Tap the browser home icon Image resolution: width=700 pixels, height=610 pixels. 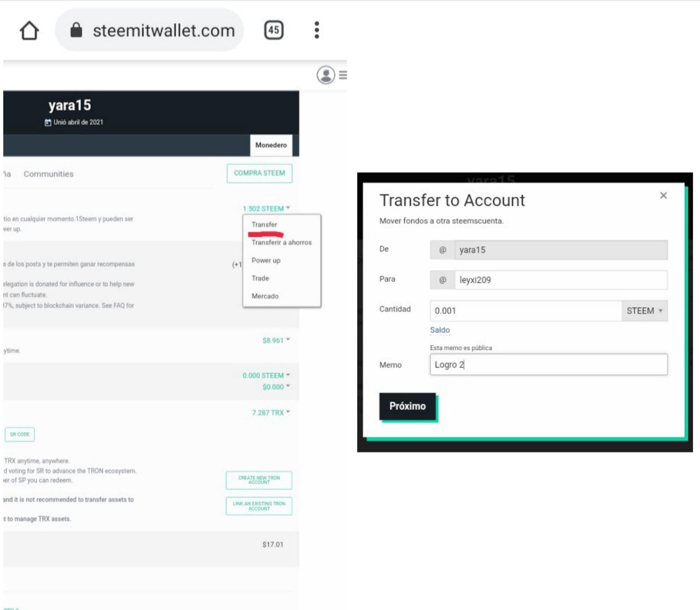[30, 31]
